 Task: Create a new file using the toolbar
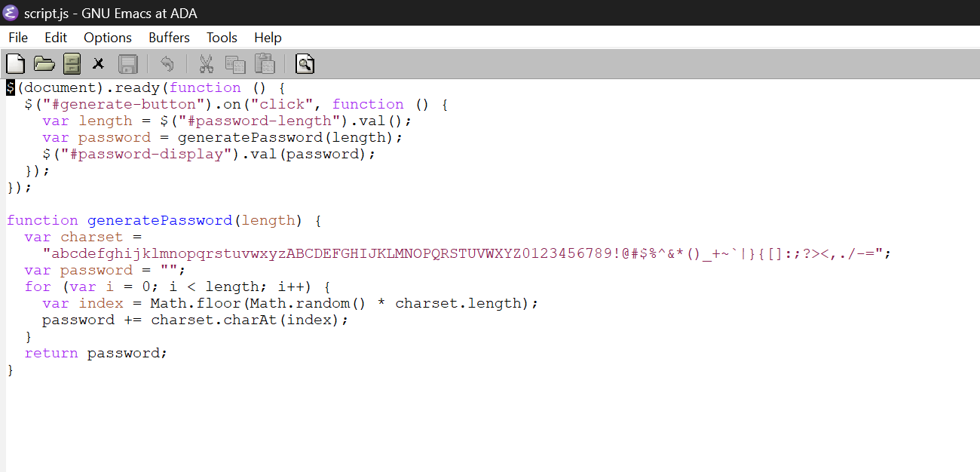(15, 63)
